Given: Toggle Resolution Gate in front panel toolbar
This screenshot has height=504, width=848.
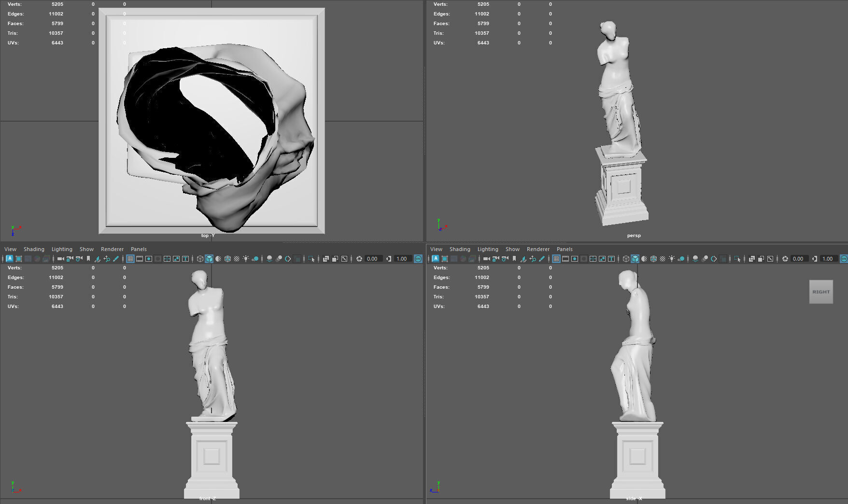Looking at the screenshot, I should [149, 259].
